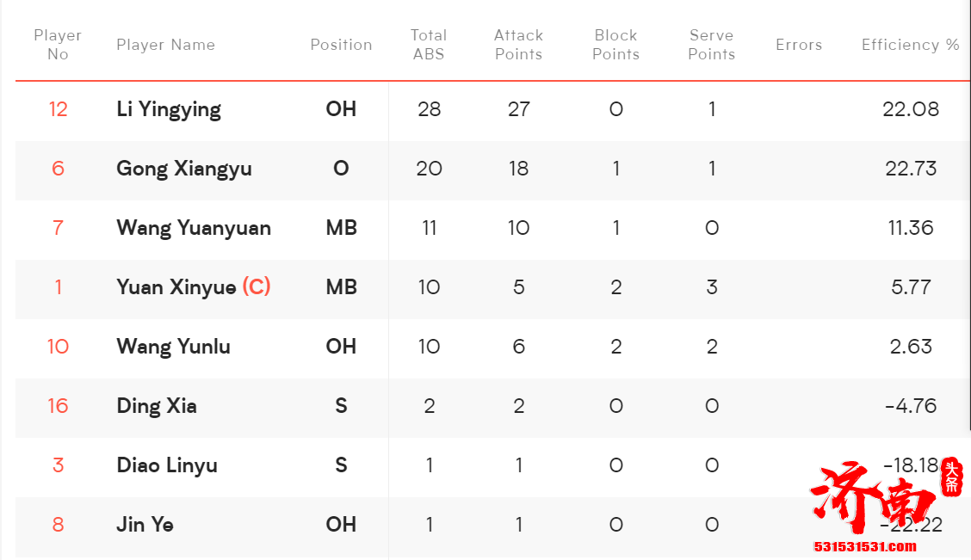Viewport: 971px width, 560px height.
Task: Sort table by Player No column header
Action: pyautogui.click(x=58, y=45)
